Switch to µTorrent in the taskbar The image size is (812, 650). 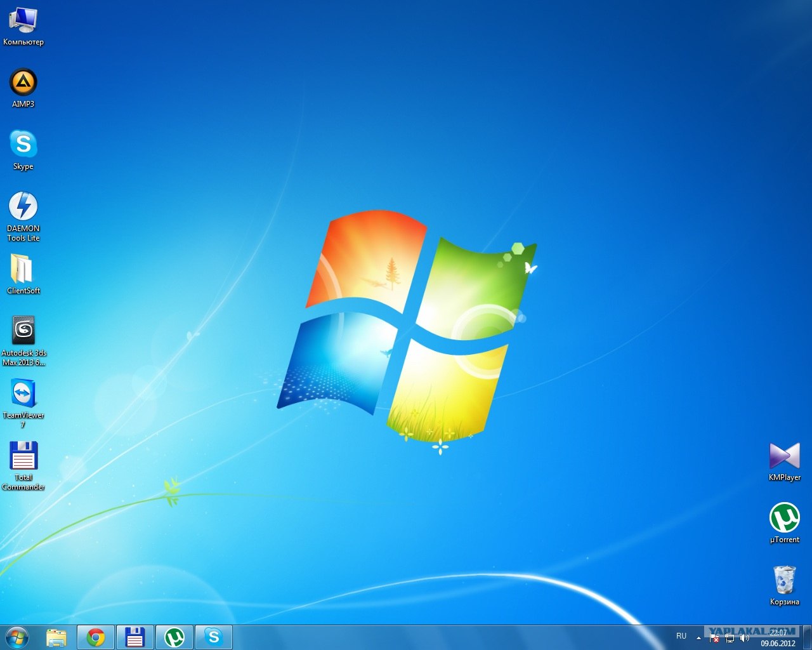click(x=174, y=637)
